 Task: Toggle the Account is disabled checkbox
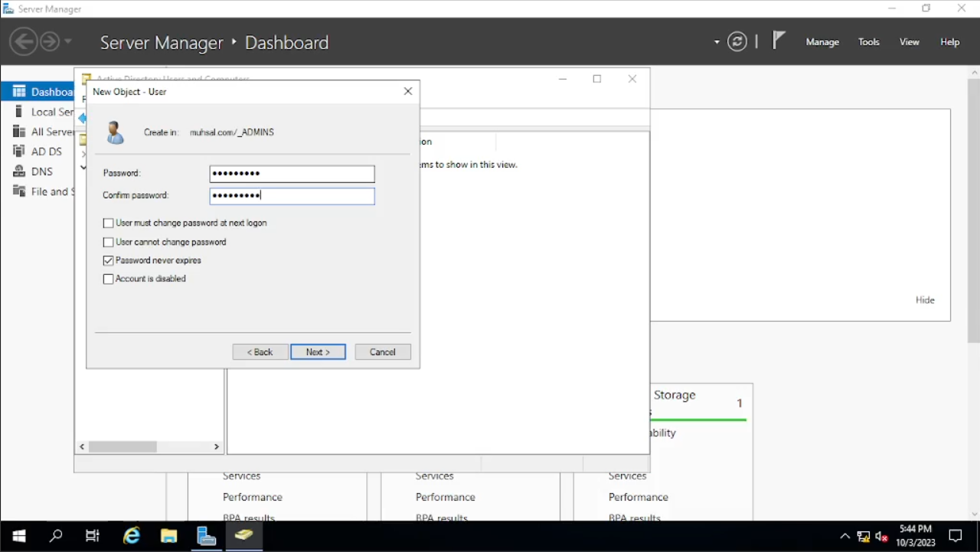108,279
